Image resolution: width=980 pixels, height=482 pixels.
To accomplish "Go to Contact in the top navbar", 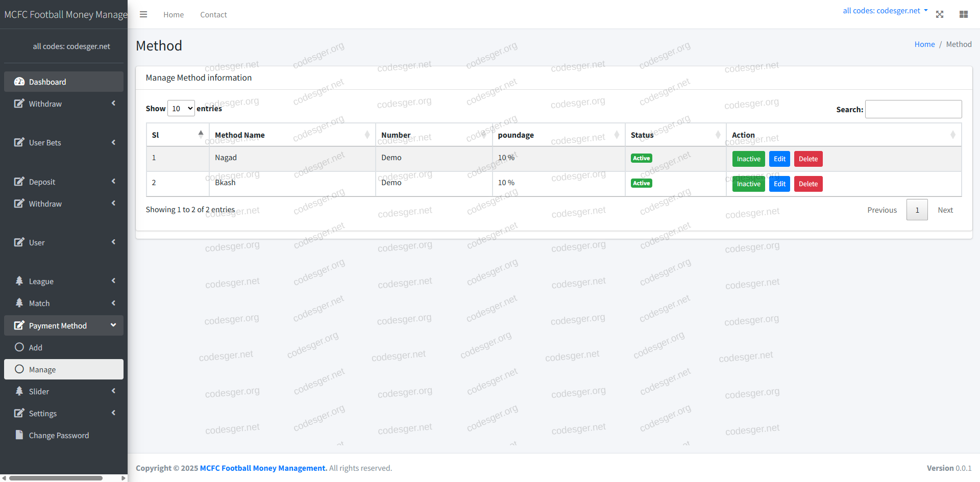I will click(213, 15).
